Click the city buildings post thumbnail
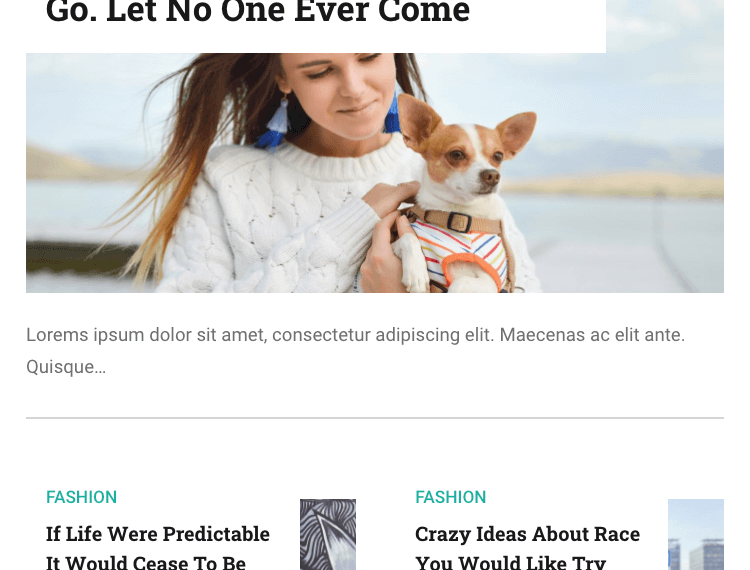Image resolution: width=750 pixels, height=570 pixels. (x=696, y=535)
